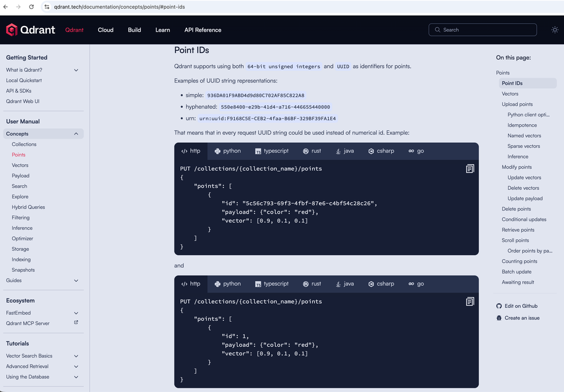The width and height of the screenshot is (564, 392).
Task: Expand the What is Qdrant? chevron
Action: (x=76, y=70)
